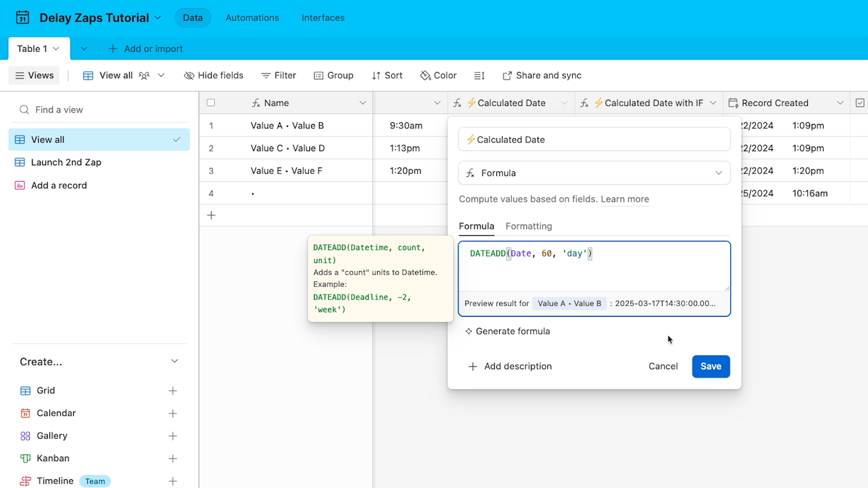Switch to the Formatting tab

point(528,226)
